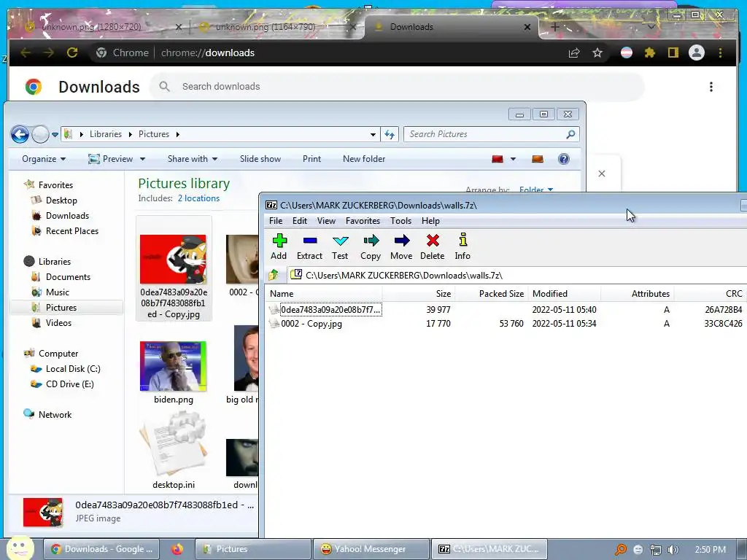Expand breadcrumb arrow after Pictures
747x560 pixels.
click(178, 134)
